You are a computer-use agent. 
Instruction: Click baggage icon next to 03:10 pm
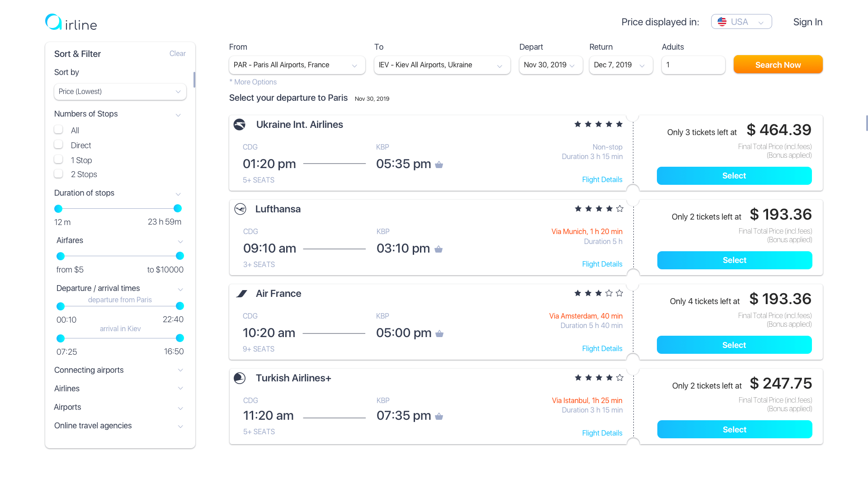point(439,249)
